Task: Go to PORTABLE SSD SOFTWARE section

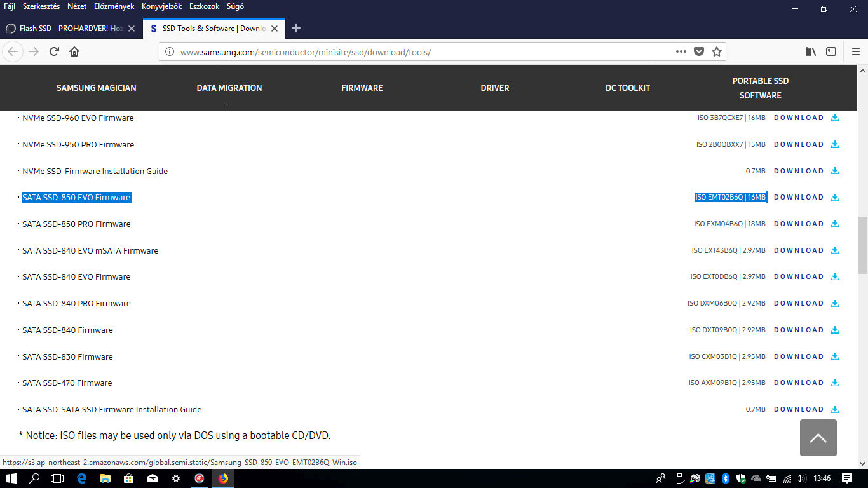Action: (761, 88)
